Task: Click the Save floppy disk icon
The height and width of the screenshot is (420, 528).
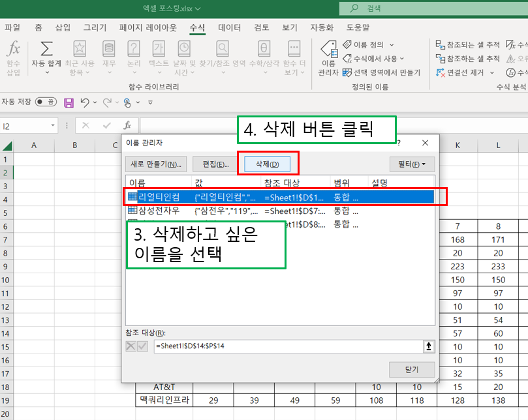Action: click(x=69, y=102)
